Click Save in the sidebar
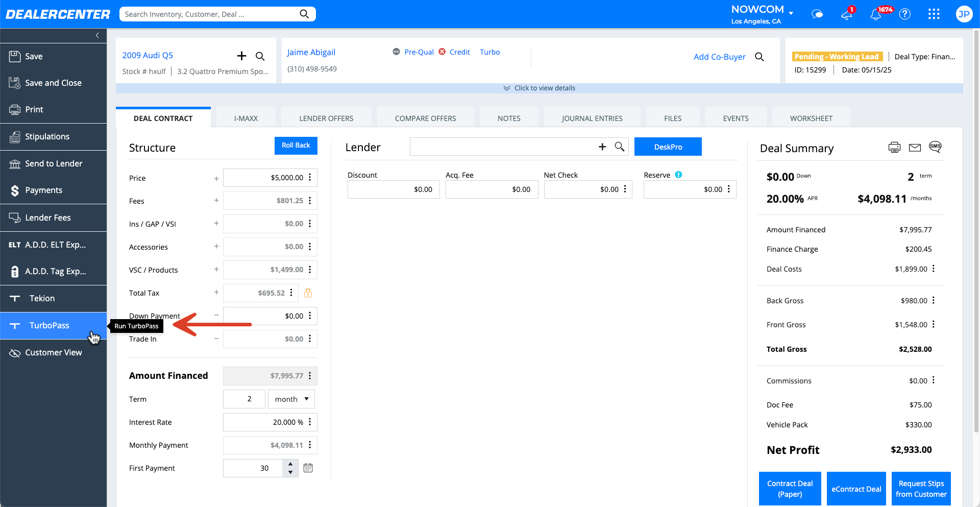This screenshot has height=507, width=980. pyautogui.click(x=54, y=56)
